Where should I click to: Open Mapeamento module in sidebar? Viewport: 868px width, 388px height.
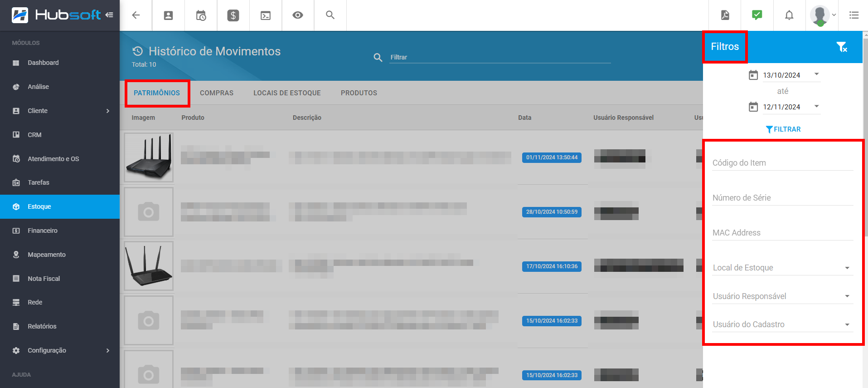click(x=60, y=255)
